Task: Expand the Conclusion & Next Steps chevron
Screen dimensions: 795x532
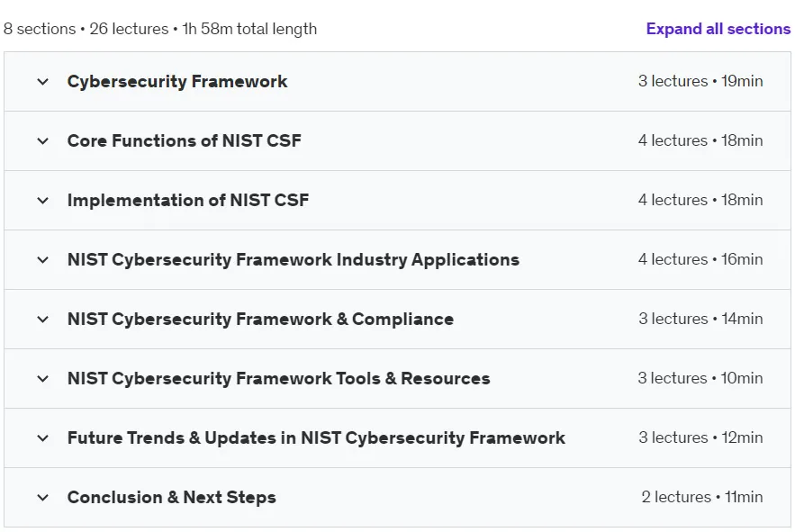Action: (x=43, y=498)
